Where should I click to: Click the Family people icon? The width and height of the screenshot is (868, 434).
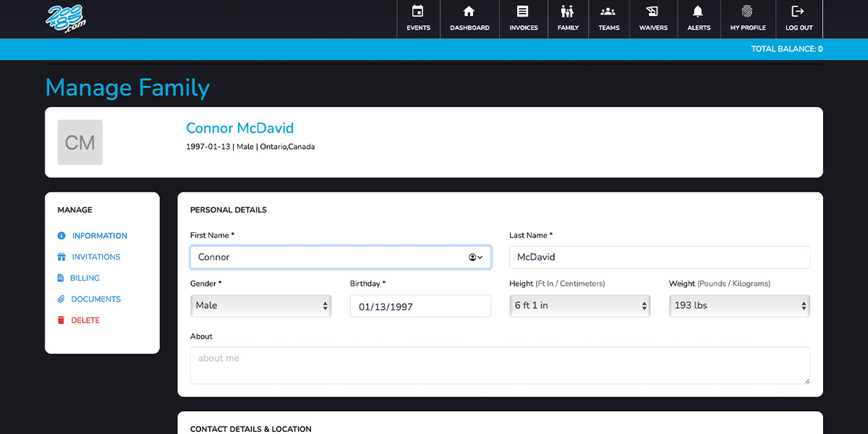tap(567, 11)
